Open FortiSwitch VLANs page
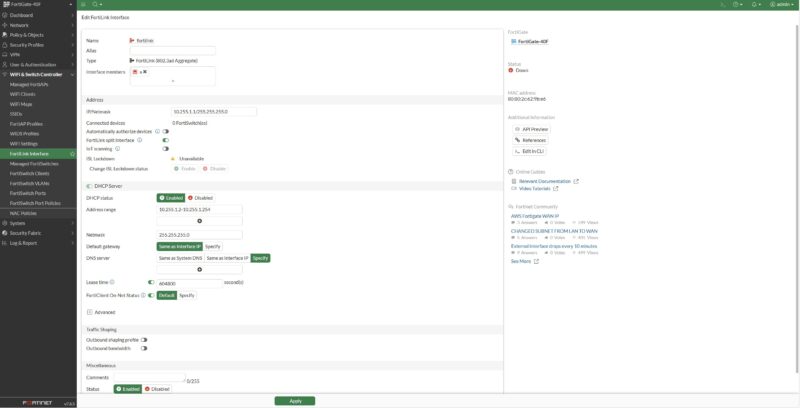 pyautogui.click(x=30, y=183)
